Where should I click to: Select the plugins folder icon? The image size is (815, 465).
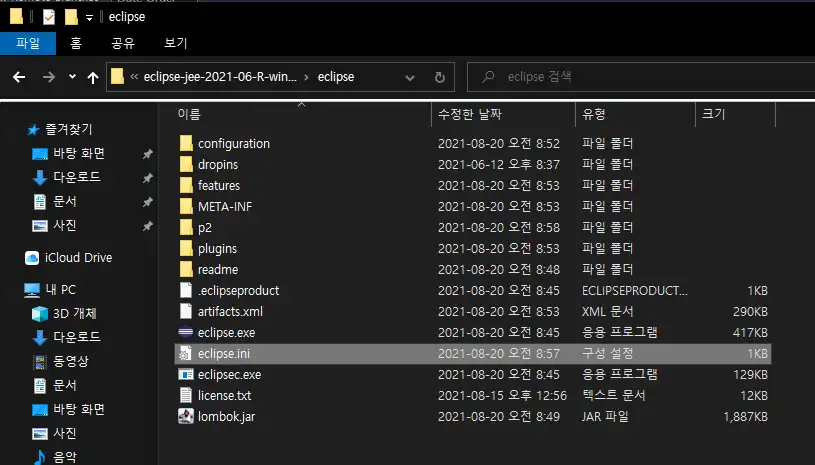186,248
